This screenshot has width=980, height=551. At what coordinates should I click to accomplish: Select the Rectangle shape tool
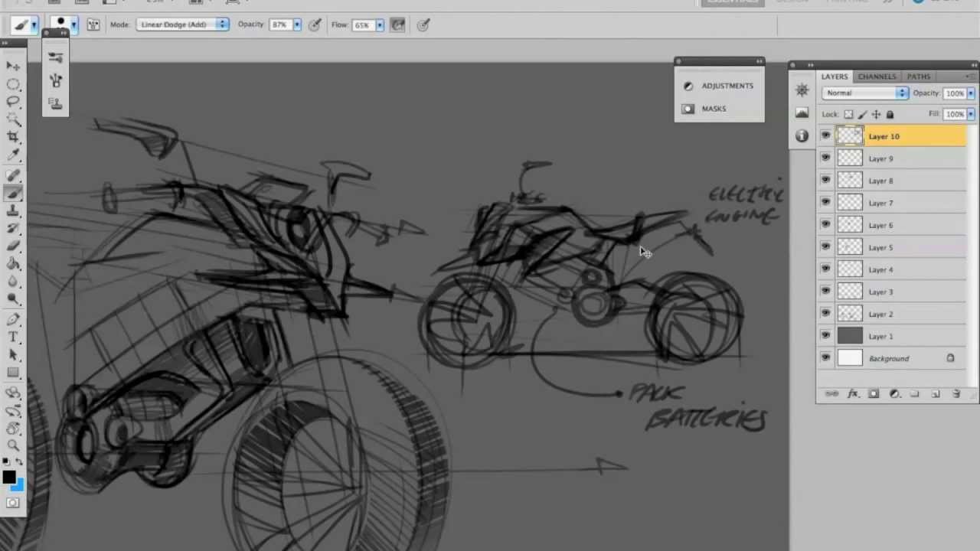(13, 373)
